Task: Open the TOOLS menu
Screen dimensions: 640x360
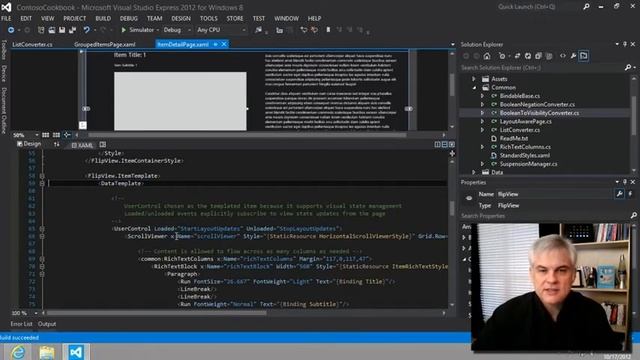Action: (209, 18)
